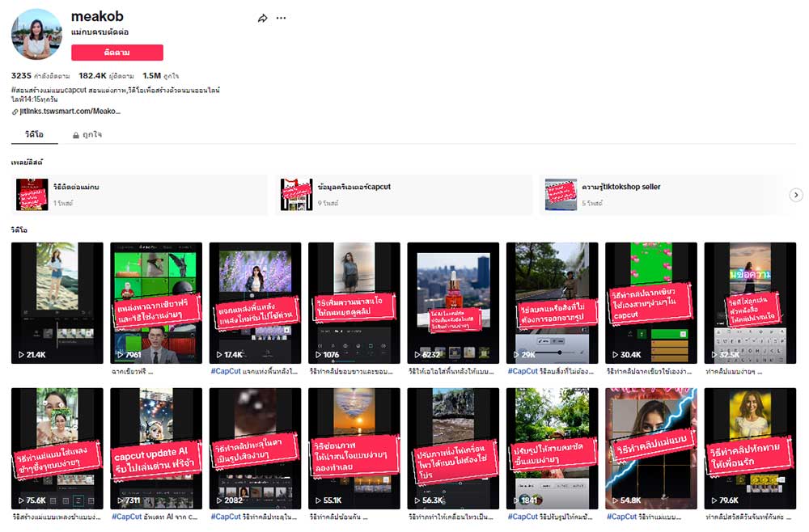
Task: Click the thumbnail icon of วิธีตัดต่อแม่กบ playlist
Action: (32, 194)
